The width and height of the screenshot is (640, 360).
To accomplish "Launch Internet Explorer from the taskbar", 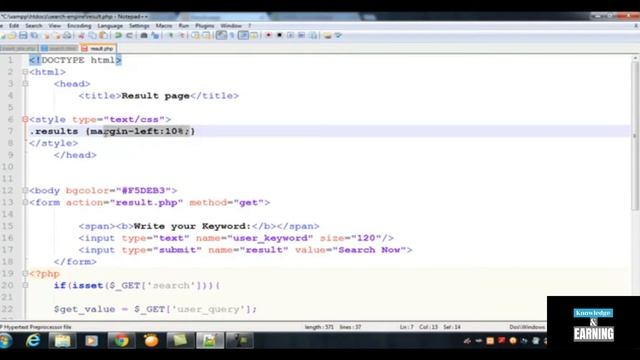I will (x=33, y=340).
